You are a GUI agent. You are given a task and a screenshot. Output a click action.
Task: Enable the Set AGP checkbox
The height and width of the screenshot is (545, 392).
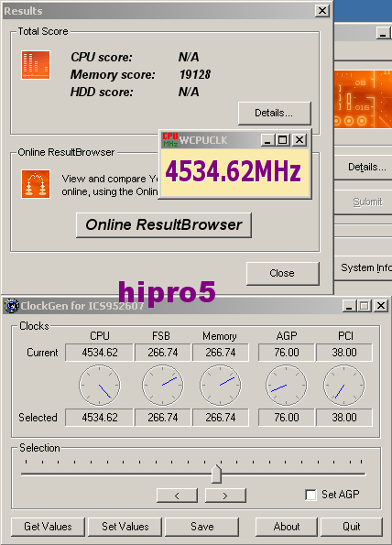tap(310, 495)
